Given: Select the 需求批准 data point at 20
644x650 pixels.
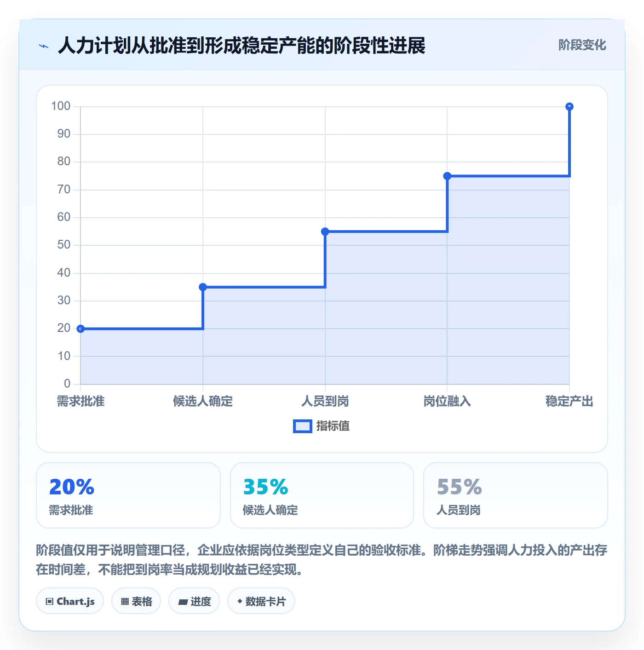Looking at the screenshot, I should pos(80,329).
